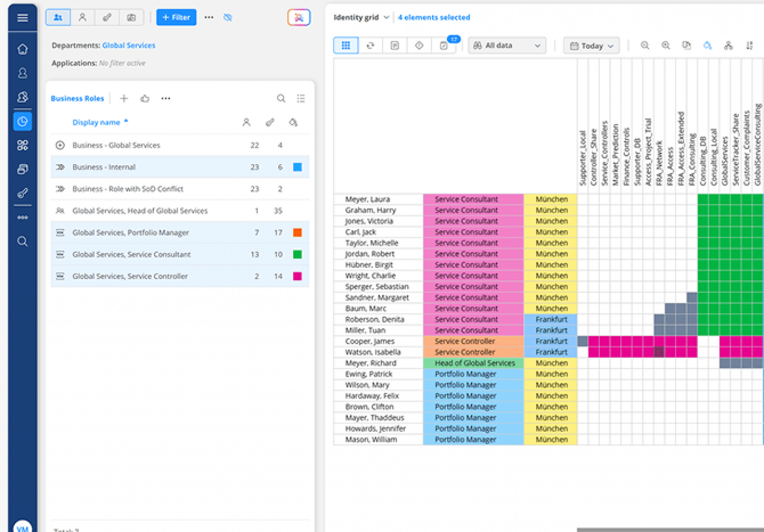Expand the Today date selector
This screenshot has width=764, height=532.
591,45
